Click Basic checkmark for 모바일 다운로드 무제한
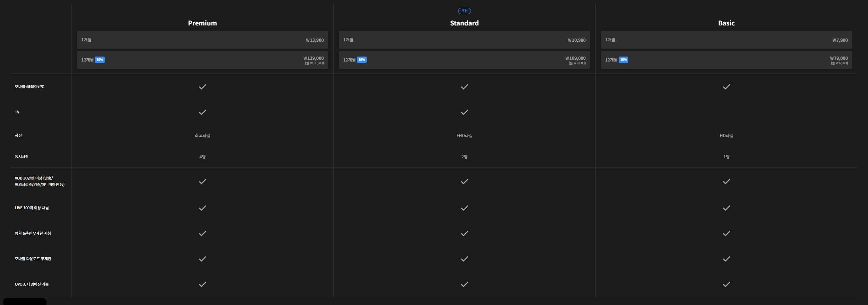The width and height of the screenshot is (868, 305). (726, 259)
